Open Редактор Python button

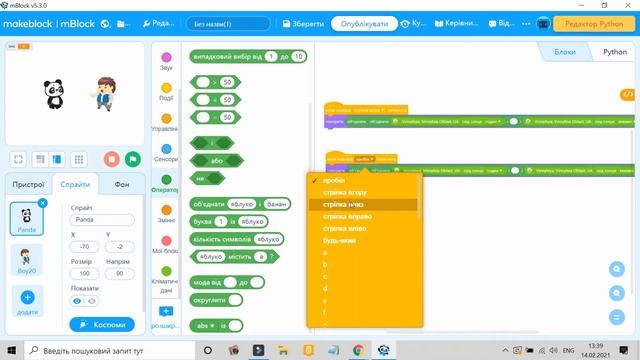click(x=594, y=24)
